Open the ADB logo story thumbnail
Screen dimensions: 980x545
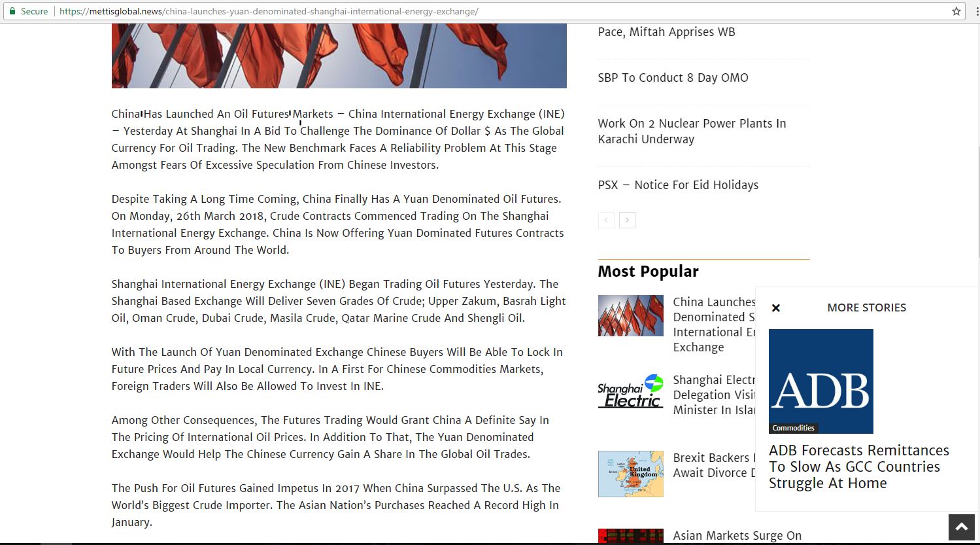click(821, 381)
